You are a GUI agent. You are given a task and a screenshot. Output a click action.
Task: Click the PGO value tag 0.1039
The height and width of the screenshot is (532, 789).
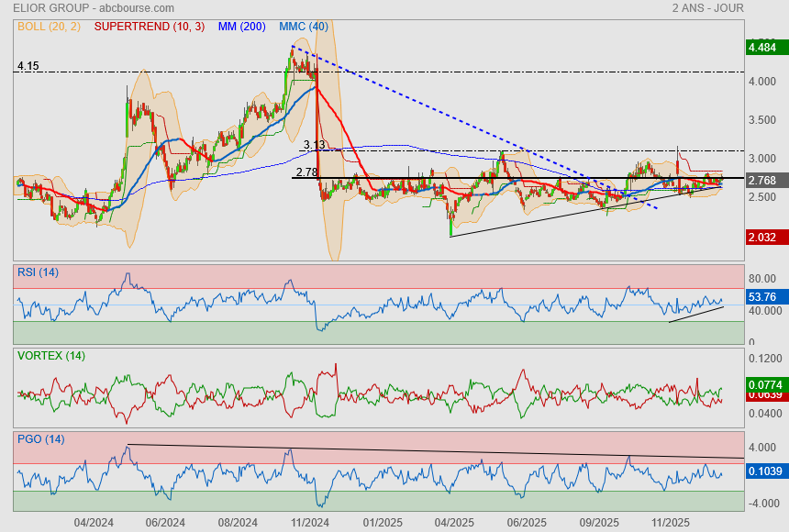[762, 471]
